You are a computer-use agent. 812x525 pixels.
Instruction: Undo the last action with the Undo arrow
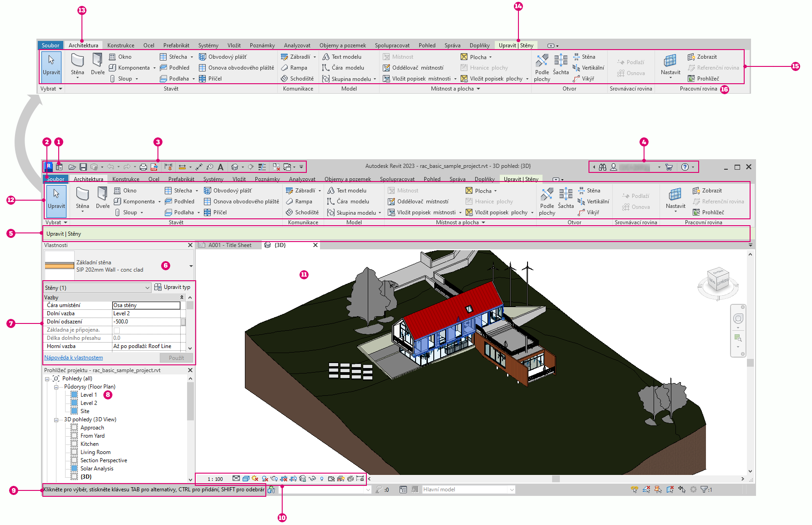tap(111, 167)
